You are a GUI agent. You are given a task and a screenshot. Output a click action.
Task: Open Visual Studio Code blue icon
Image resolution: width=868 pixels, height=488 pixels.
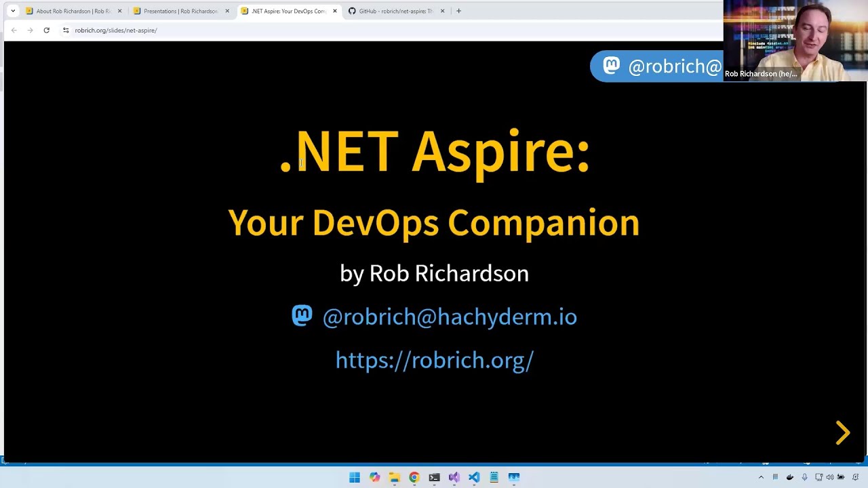pyautogui.click(x=474, y=477)
